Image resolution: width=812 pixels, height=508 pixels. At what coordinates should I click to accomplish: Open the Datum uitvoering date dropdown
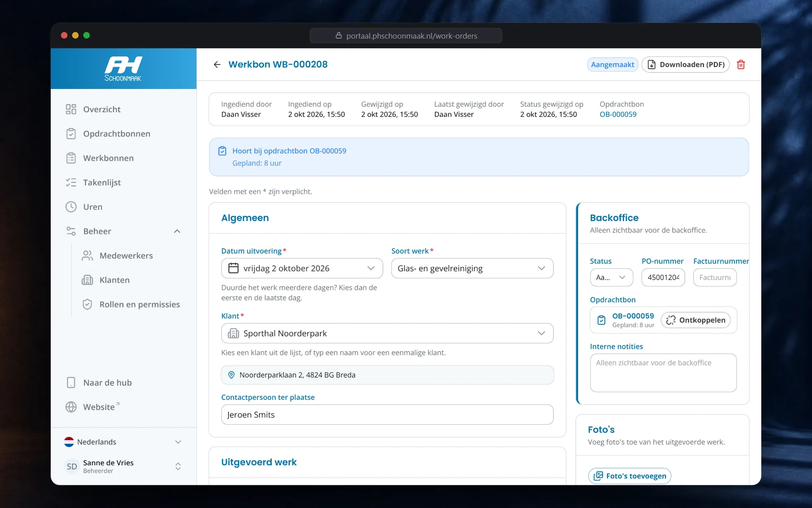(302, 268)
